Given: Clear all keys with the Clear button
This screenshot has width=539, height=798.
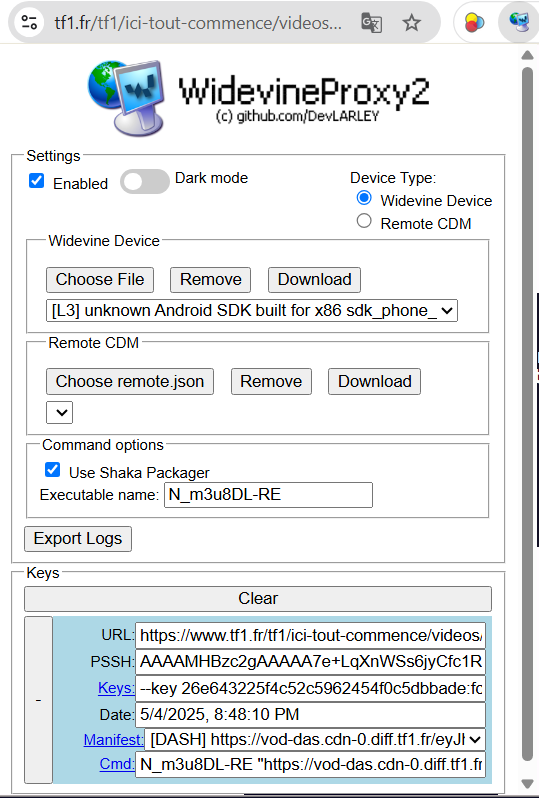Looking at the screenshot, I should tap(258, 598).
